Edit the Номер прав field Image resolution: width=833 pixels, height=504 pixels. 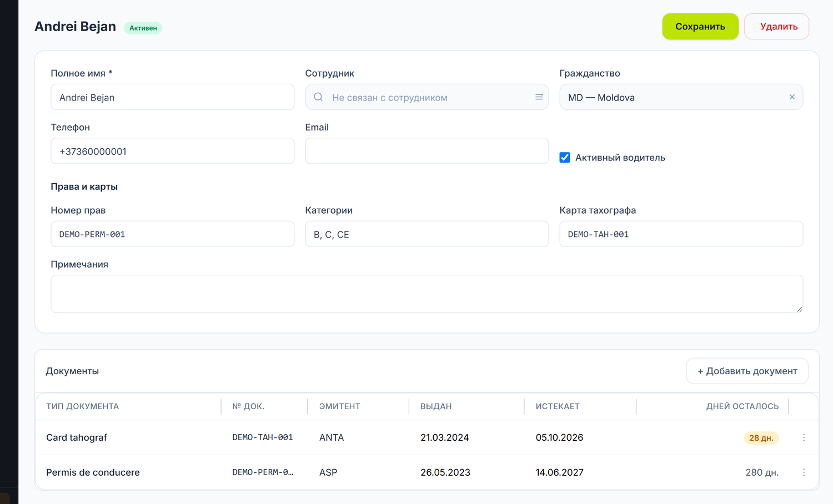172,234
